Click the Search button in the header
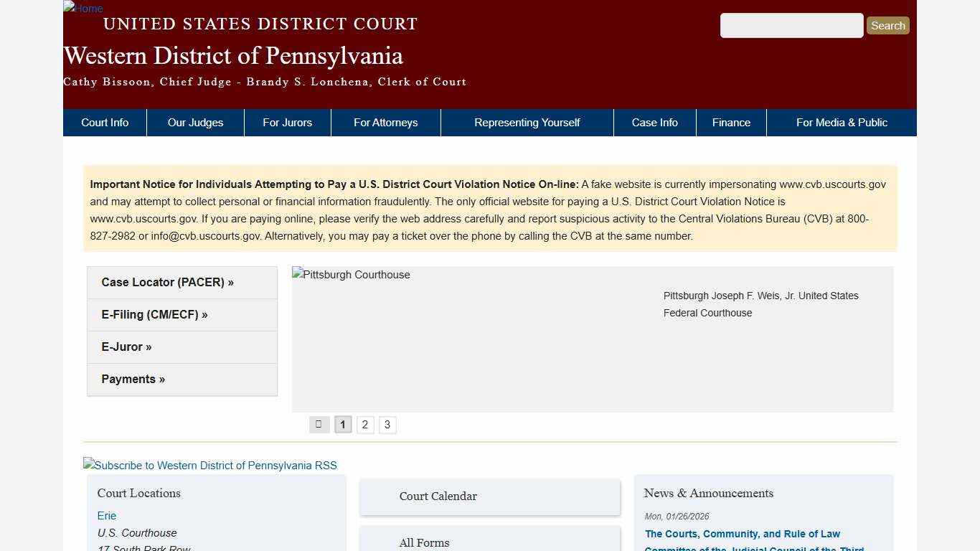The image size is (980, 551). [x=887, y=25]
